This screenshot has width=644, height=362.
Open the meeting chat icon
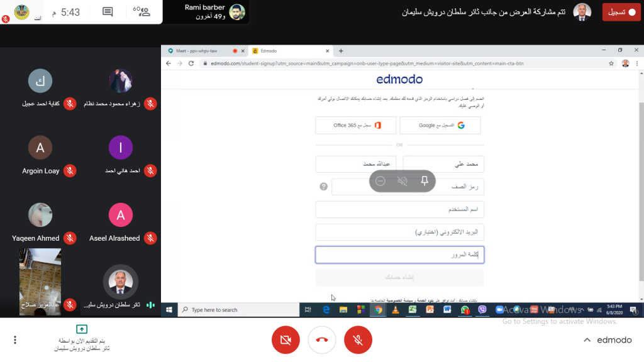[x=108, y=12]
